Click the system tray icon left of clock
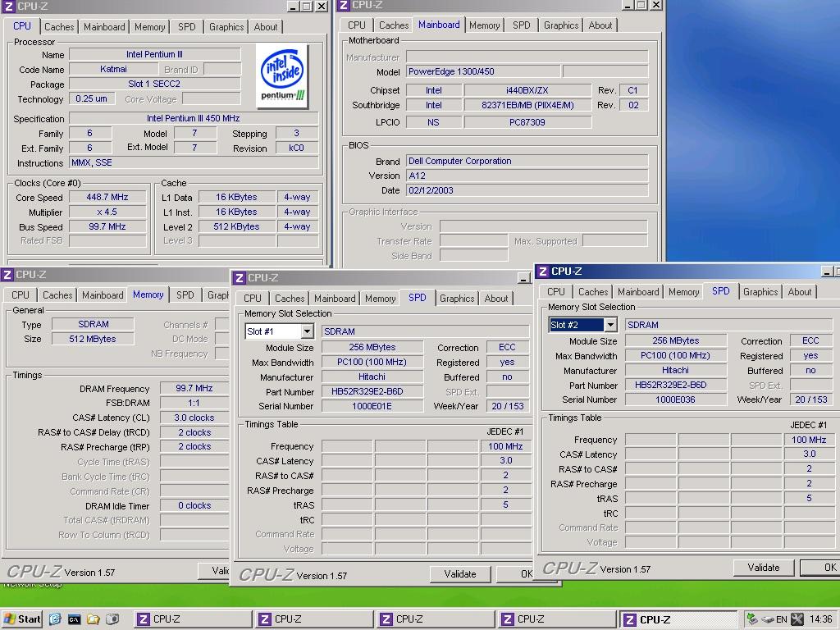 (x=797, y=619)
